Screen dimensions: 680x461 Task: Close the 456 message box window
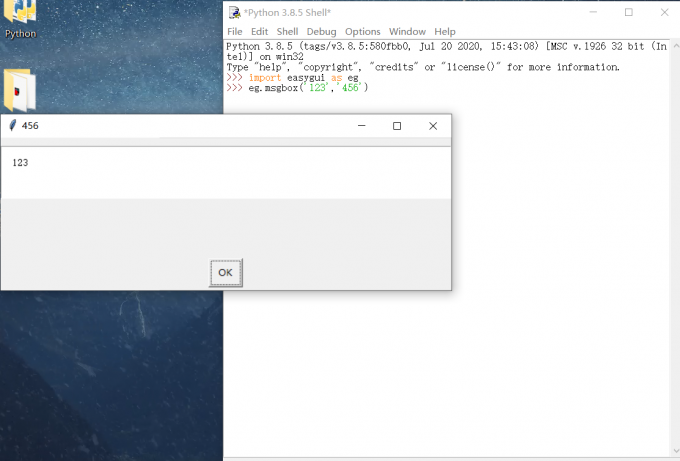(x=433, y=126)
